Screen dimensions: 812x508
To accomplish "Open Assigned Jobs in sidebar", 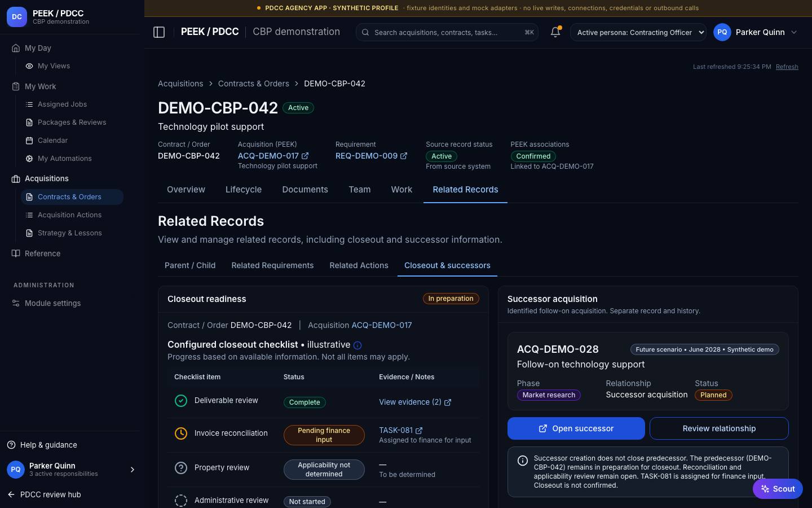I will 62,104.
